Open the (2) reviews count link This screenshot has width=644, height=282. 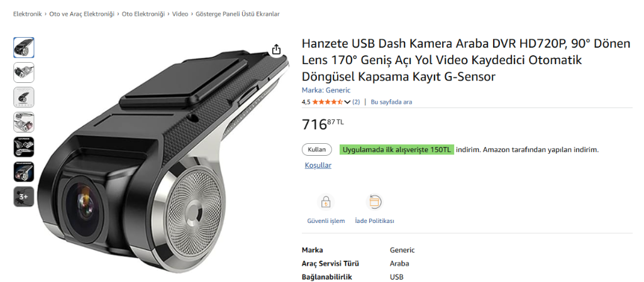(x=356, y=102)
